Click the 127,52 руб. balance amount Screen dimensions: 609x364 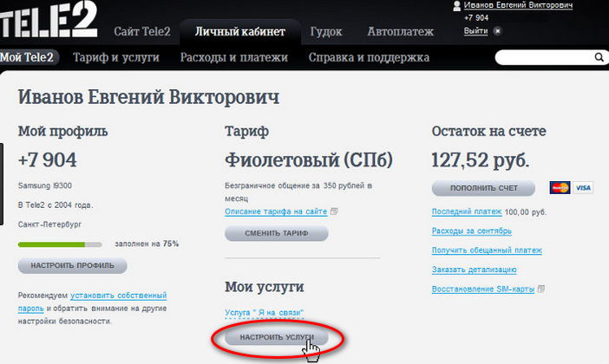pos(480,159)
